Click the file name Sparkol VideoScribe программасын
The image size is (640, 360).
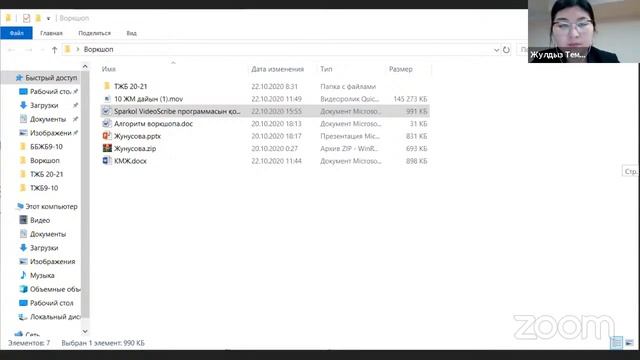(x=177, y=111)
